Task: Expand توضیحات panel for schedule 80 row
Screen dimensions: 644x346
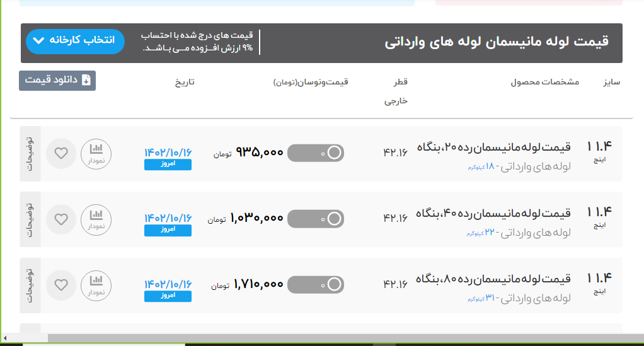Action: tap(30, 285)
